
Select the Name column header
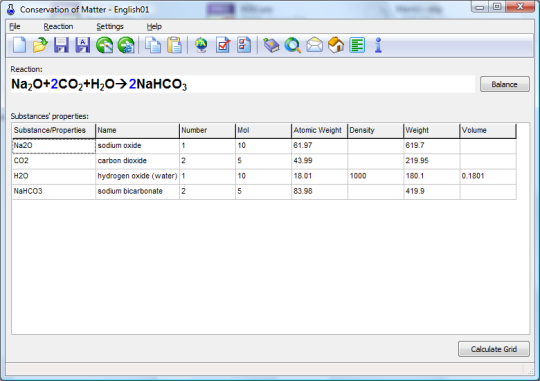[x=137, y=131]
